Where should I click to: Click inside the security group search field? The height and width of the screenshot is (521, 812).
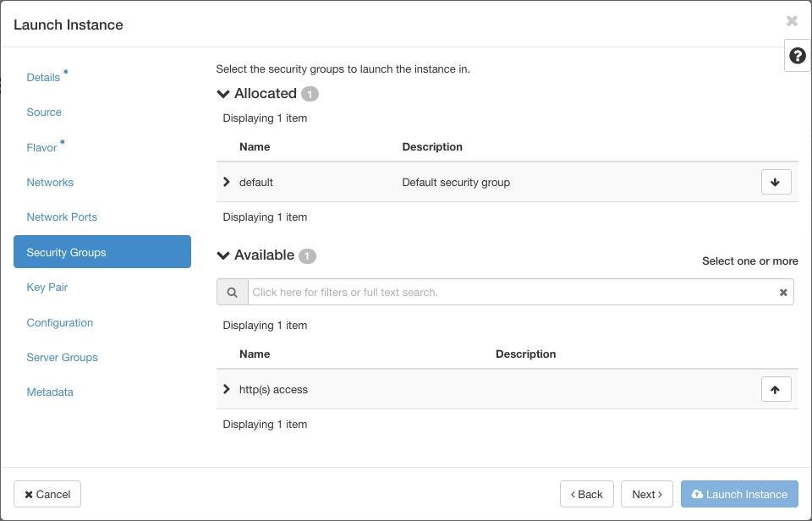[x=507, y=291]
